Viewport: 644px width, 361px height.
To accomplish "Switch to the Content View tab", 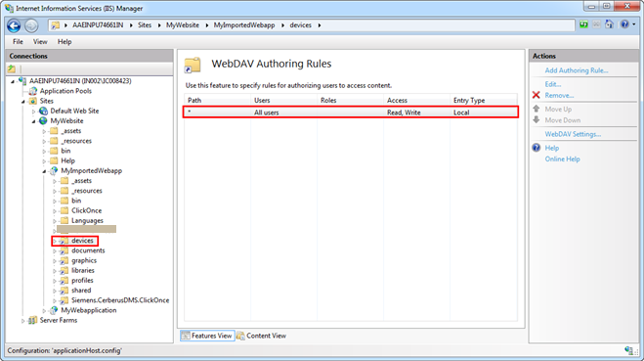I will click(262, 336).
